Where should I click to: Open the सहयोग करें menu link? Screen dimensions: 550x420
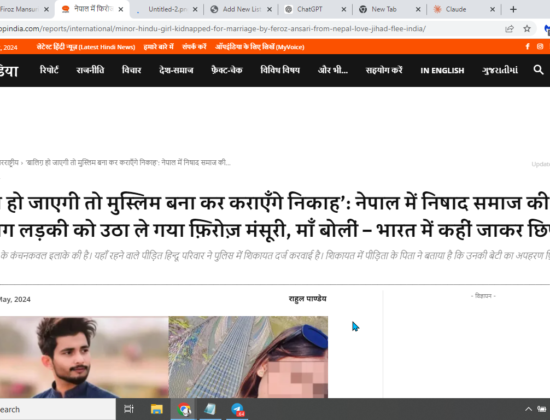pyautogui.click(x=384, y=70)
